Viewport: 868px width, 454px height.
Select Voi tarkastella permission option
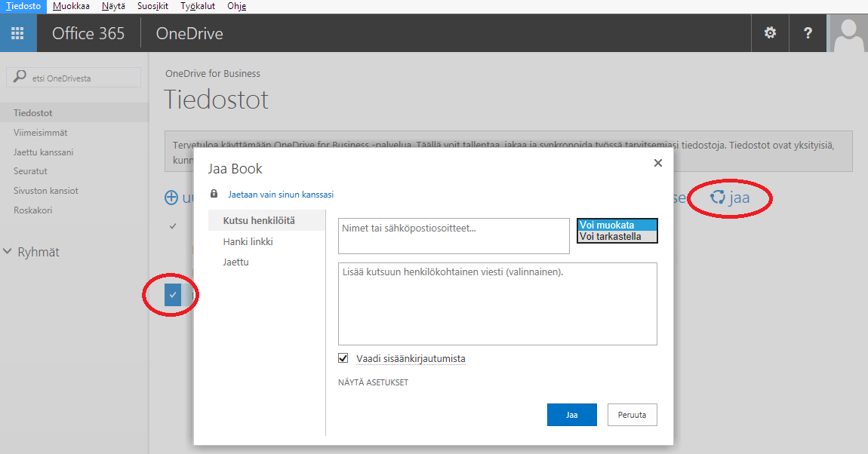click(x=617, y=236)
